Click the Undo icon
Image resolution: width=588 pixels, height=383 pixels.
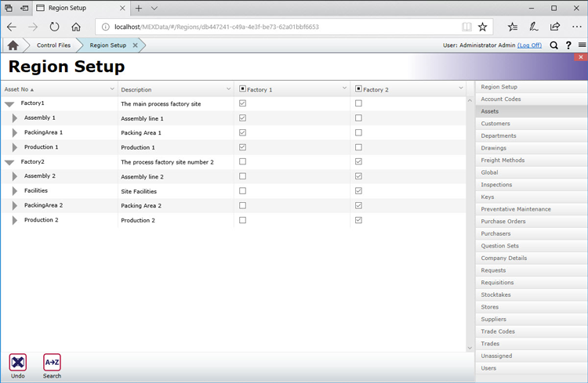(x=17, y=362)
